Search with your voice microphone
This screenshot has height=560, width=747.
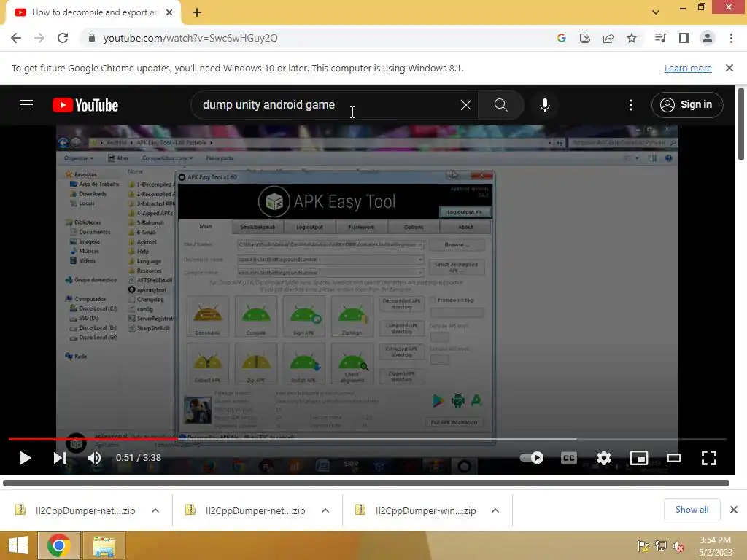coord(545,105)
